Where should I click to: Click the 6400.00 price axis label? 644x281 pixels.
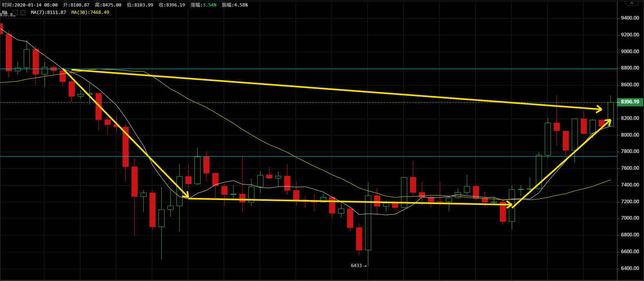pos(630,268)
